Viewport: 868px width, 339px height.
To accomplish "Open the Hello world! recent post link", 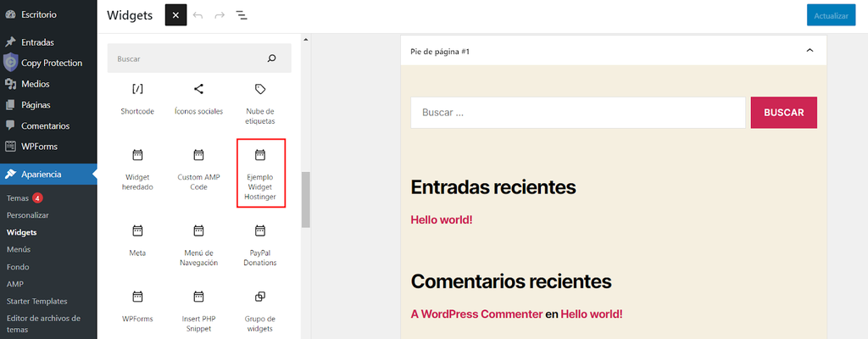I will pyautogui.click(x=441, y=220).
